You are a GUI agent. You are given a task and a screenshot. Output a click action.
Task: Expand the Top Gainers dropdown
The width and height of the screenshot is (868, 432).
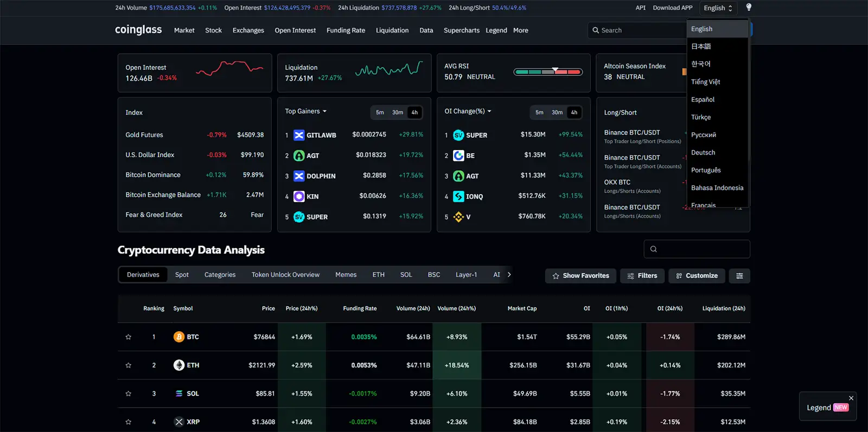[x=306, y=111]
